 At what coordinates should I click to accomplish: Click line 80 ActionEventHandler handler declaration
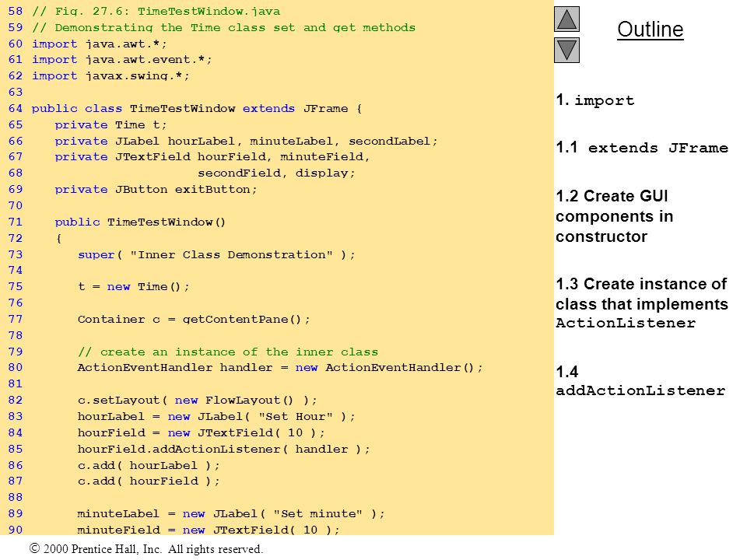(280, 368)
